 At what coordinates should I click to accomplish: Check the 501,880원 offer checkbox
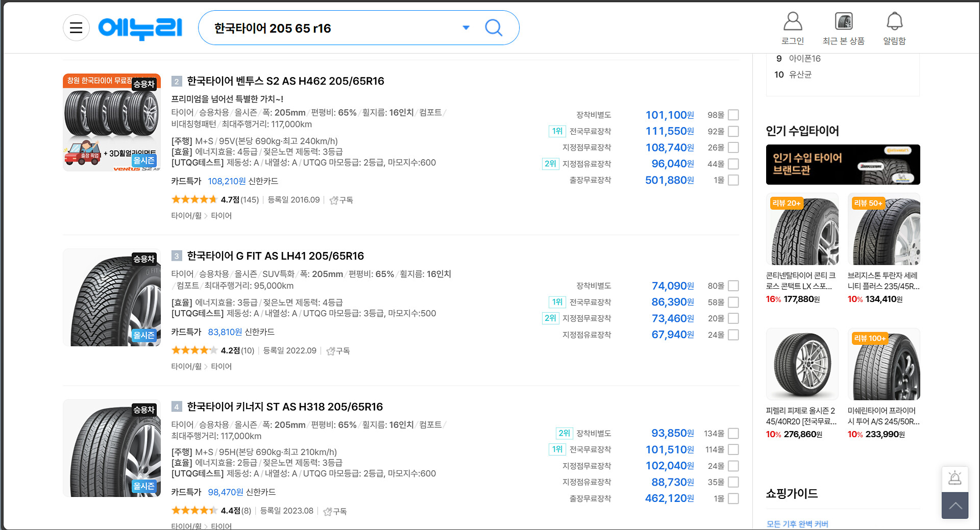(733, 180)
